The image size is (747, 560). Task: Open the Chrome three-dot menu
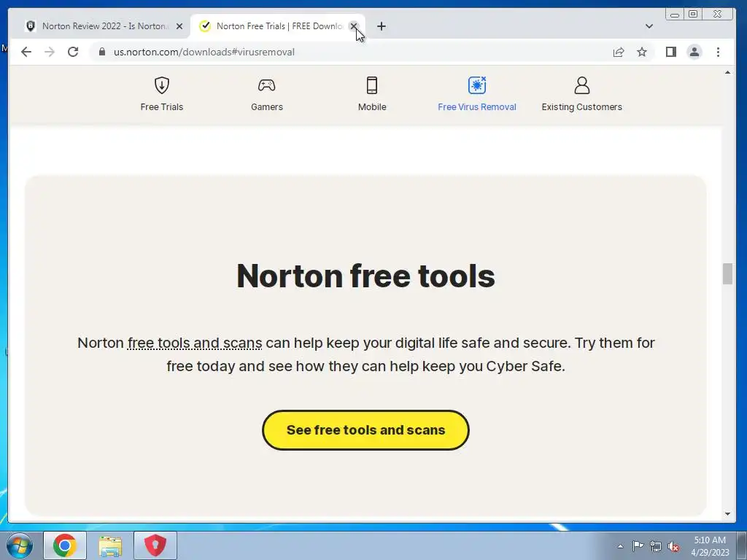pyautogui.click(x=718, y=52)
